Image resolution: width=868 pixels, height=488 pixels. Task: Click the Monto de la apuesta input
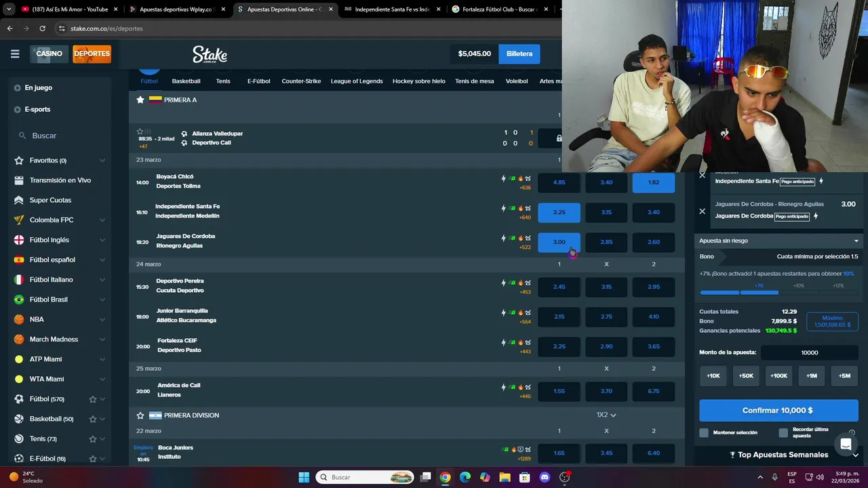(810, 352)
